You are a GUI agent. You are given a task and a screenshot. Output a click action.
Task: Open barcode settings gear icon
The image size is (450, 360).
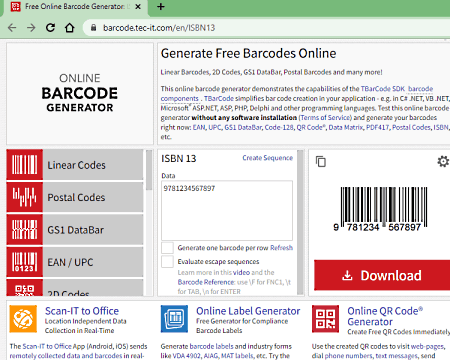point(443,162)
